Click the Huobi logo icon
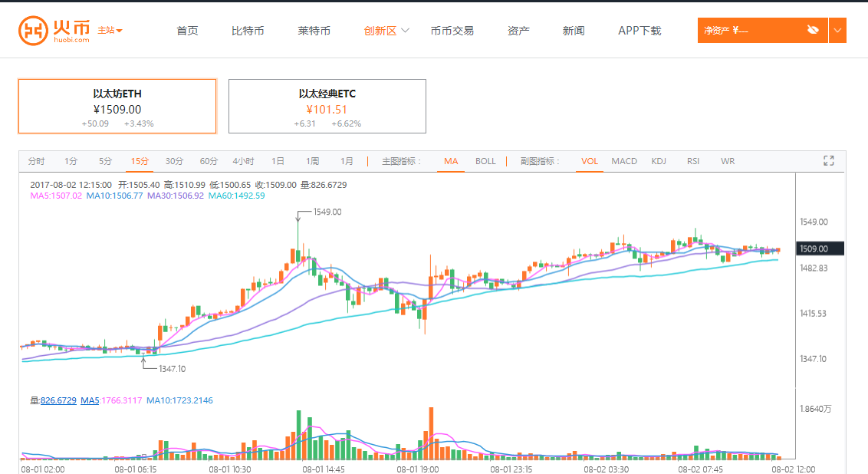The height and width of the screenshot is (474, 868). click(32, 31)
